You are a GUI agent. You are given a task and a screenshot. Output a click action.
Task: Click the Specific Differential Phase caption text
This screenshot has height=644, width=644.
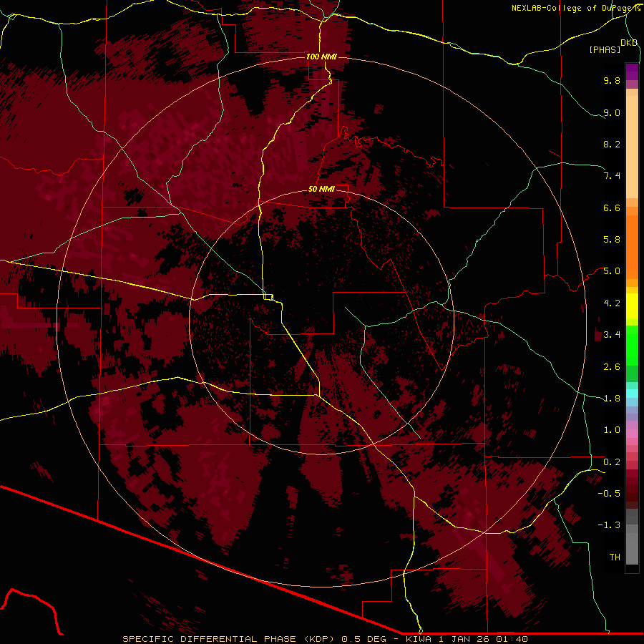(x=325, y=639)
